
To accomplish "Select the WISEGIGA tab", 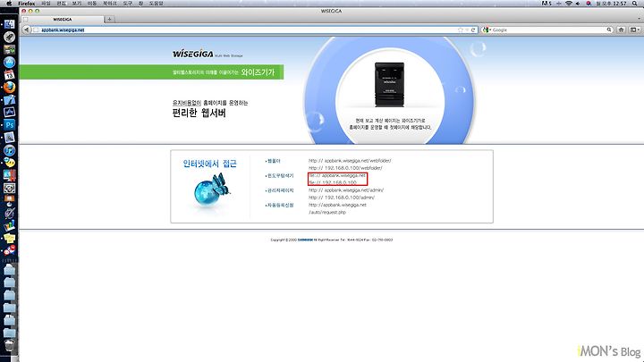I will (x=63, y=20).
